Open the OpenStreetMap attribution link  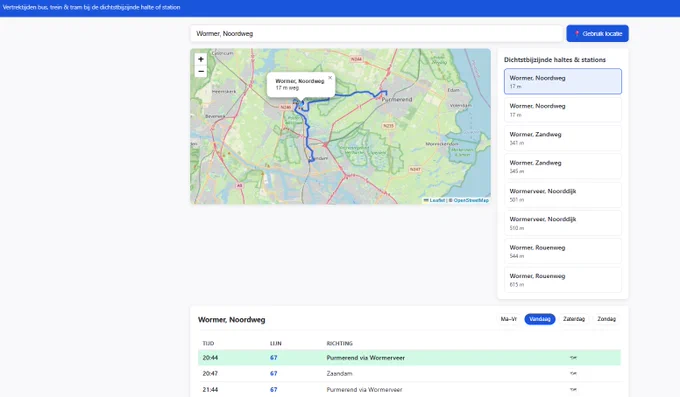471,200
